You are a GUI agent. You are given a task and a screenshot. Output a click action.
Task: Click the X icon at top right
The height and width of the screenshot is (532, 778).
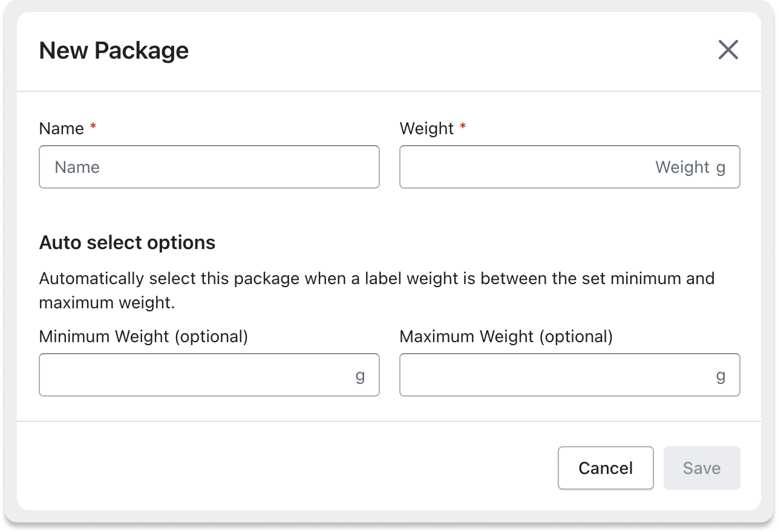point(728,50)
